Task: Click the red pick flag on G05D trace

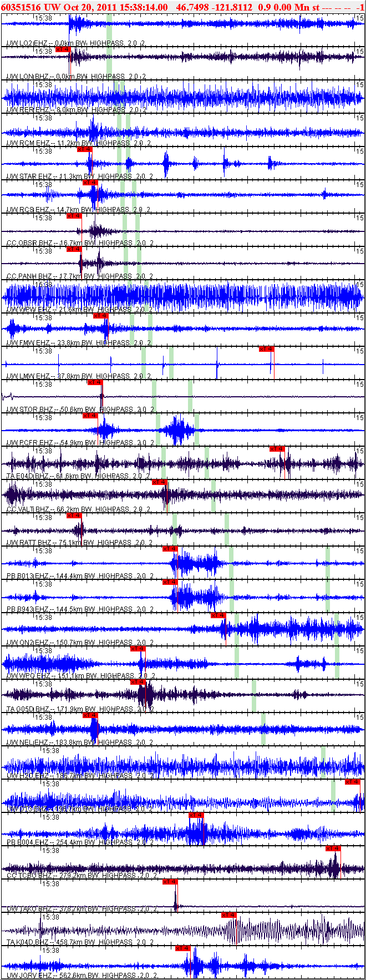Action: [x=138, y=682]
